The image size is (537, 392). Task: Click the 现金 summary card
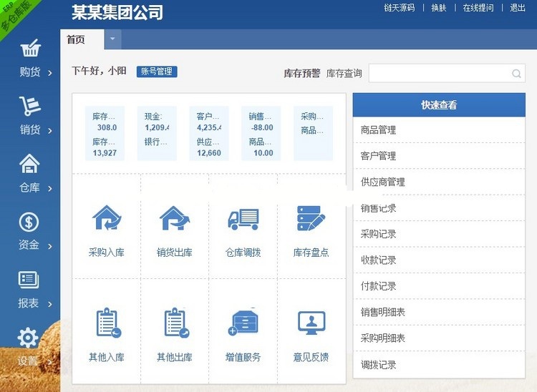click(157, 133)
